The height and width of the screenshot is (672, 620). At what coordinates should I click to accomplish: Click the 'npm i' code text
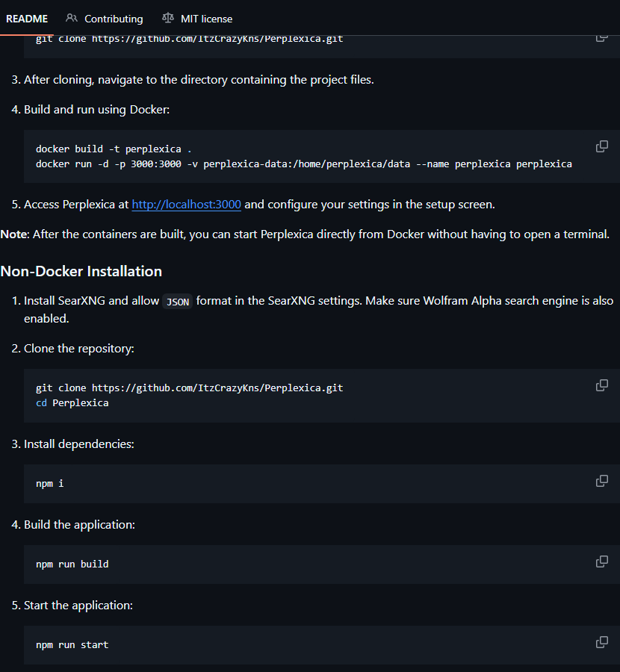tap(50, 483)
